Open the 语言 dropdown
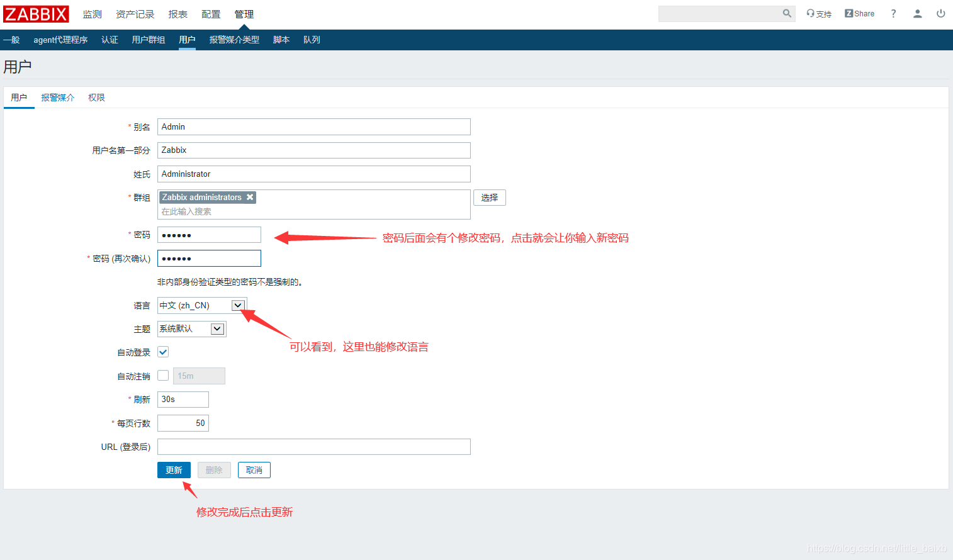Screen dimensions: 953x560 pyautogui.click(x=202, y=305)
